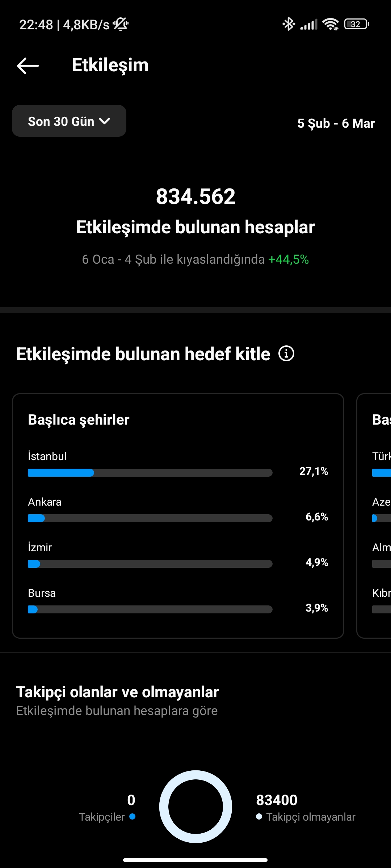Tap the Bluetooth status icon
Image resolution: width=391 pixels, height=868 pixels.
click(x=289, y=24)
